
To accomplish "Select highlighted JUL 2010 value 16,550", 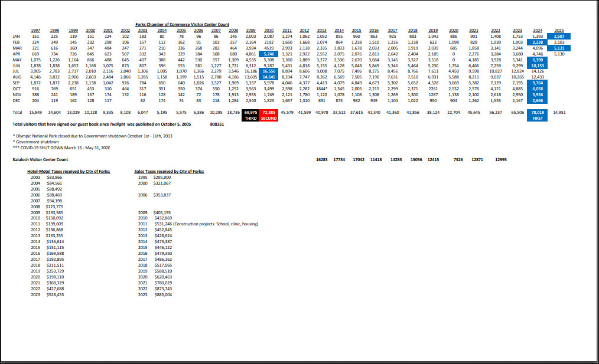I will (269, 71).
